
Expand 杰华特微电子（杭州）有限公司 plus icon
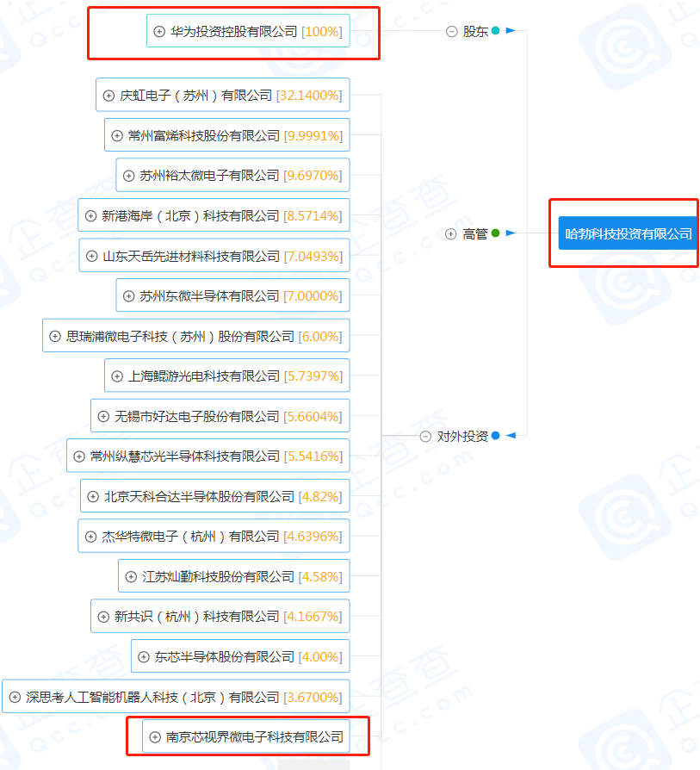[90, 537]
